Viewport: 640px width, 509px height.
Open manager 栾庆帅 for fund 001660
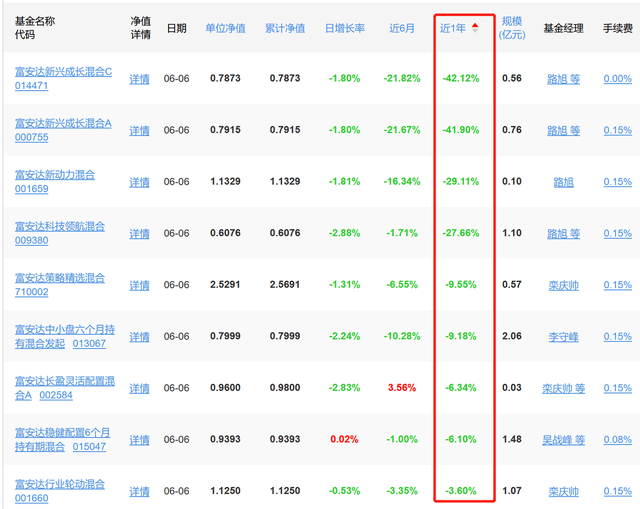(x=563, y=491)
